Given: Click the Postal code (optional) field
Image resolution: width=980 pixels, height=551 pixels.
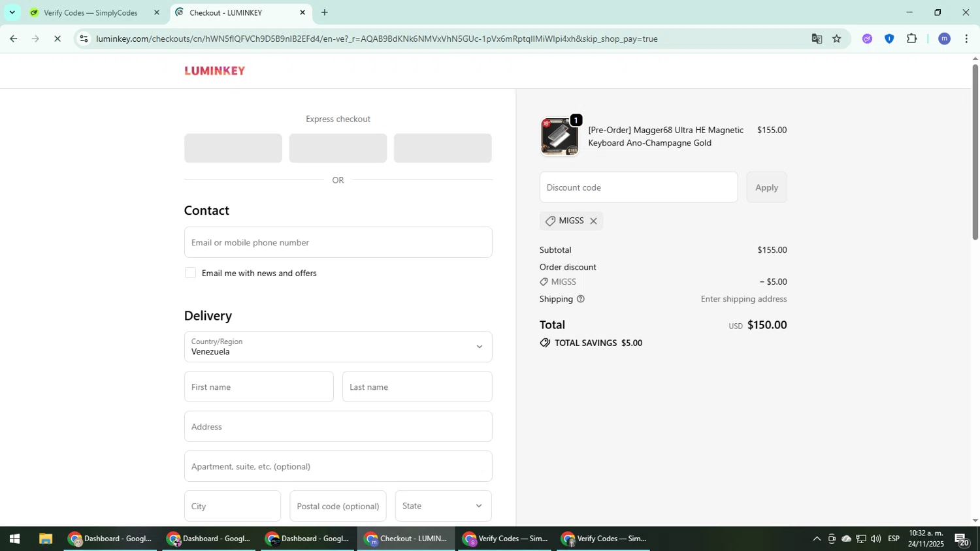Looking at the screenshot, I should pyautogui.click(x=338, y=506).
